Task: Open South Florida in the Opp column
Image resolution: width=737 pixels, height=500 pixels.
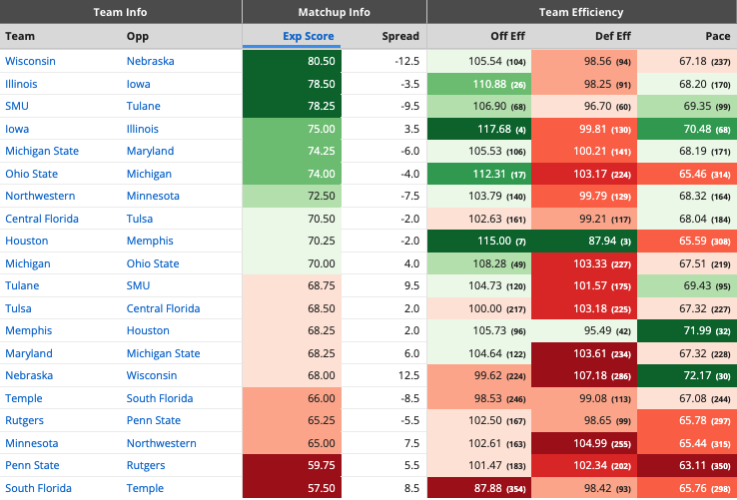Action: [x=160, y=398]
